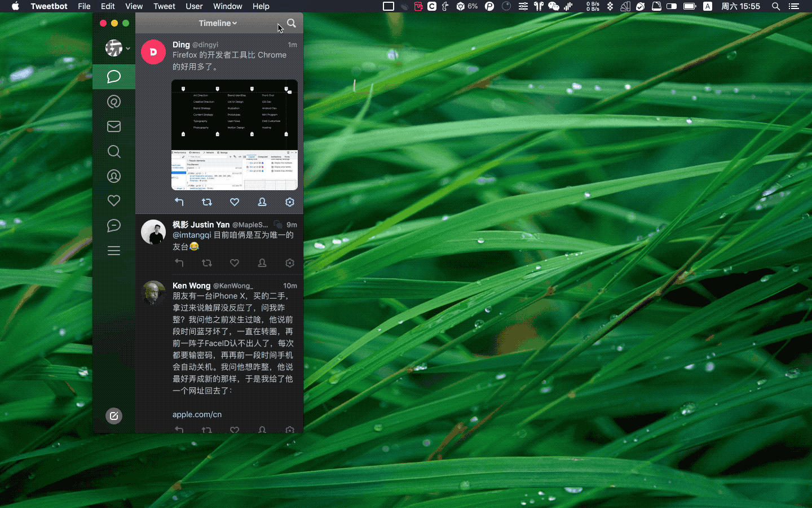The width and height of the screenshot is (812, 508).
Task: Open settings gear on Ding's tweet
Action: (290, 202)
